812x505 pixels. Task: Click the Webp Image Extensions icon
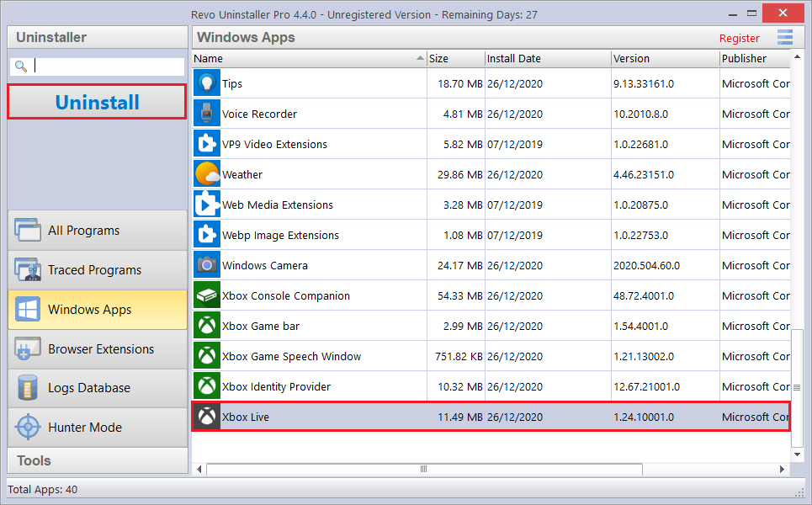pyautogui.click(x=207, y=235)
